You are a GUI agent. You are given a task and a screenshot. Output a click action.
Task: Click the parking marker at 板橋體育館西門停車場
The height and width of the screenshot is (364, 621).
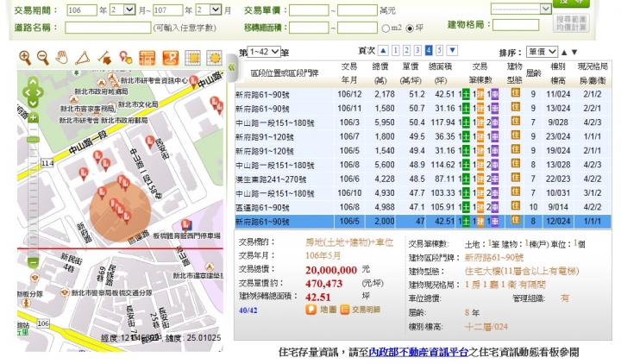pos(185,225)
